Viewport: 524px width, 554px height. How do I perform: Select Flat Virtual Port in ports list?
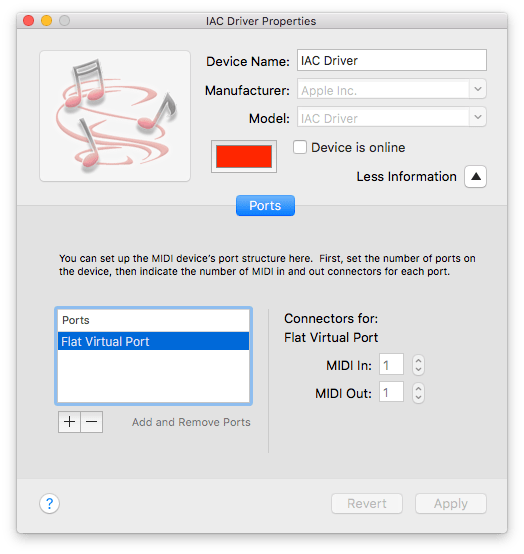point(153,341)
